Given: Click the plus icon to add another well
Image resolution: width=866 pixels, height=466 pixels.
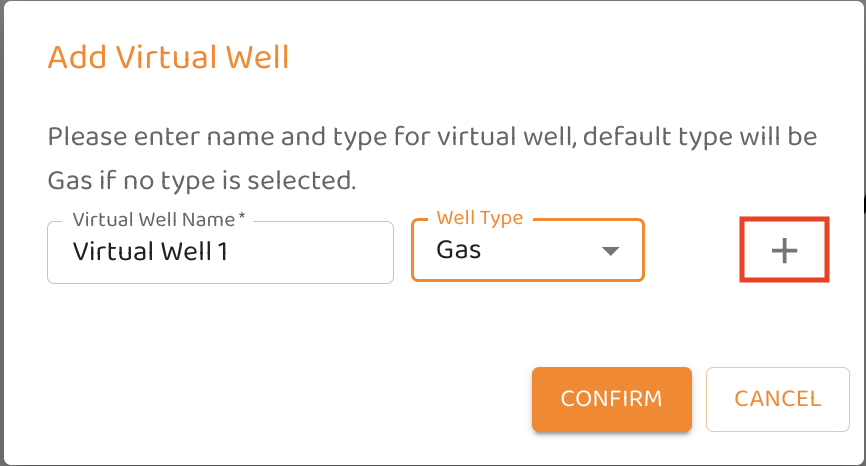Looking at the screenshot, I should [784, 251].
